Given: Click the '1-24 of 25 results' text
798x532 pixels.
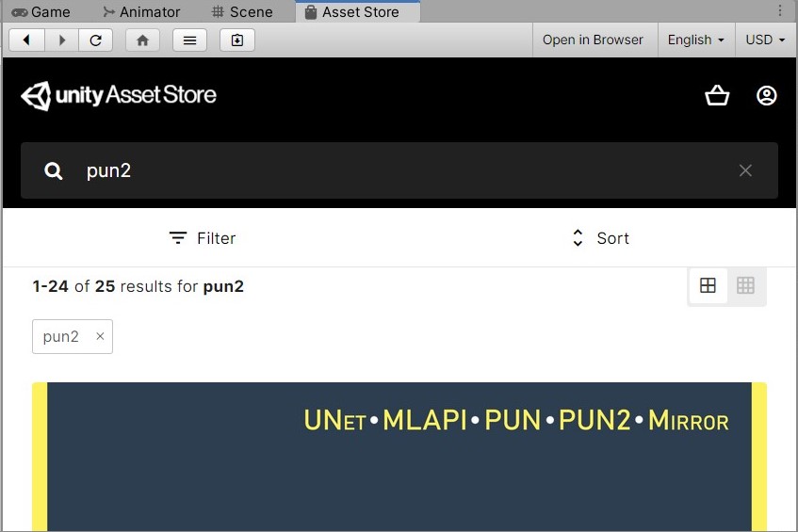Looking at the screenshot, I should coord(138,286).
